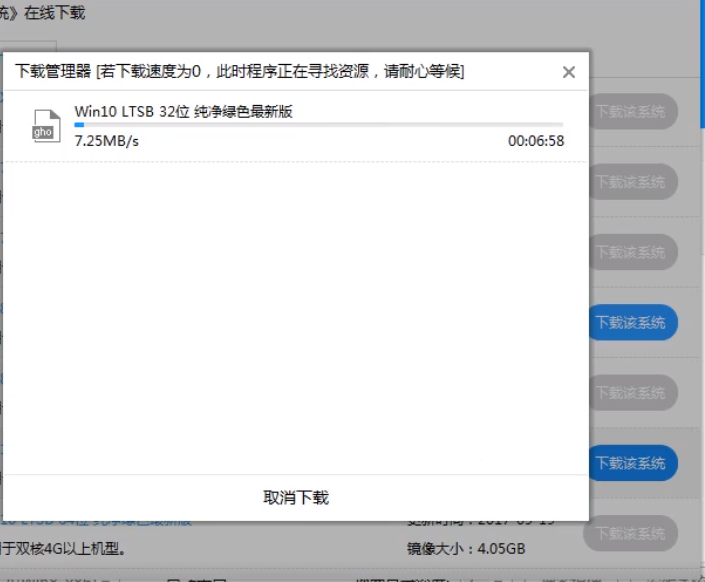Click the 00:06:58 remaining time

point(535,141)
